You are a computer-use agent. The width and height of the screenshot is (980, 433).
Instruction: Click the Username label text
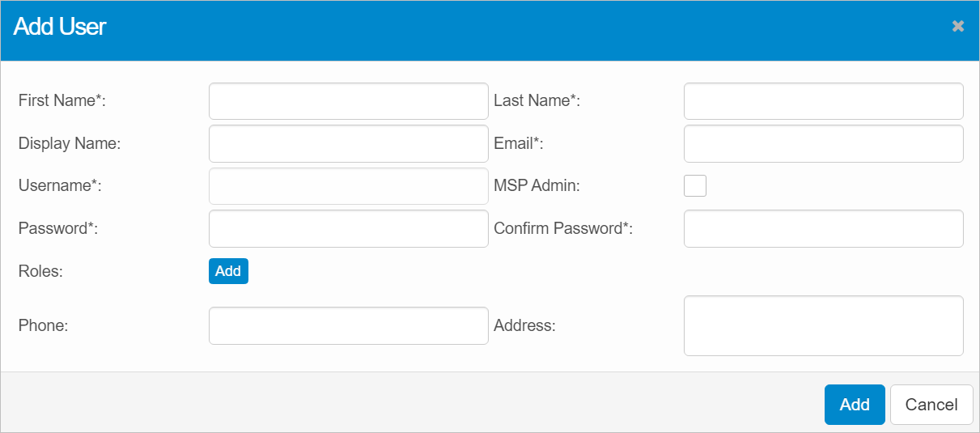[59, 185]
